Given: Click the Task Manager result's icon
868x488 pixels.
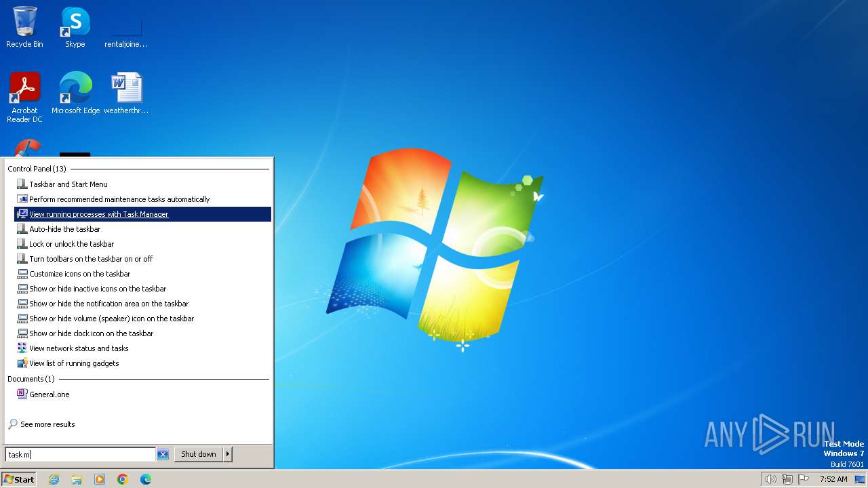Looking at the screenshot, I should (x=22, y=214).
